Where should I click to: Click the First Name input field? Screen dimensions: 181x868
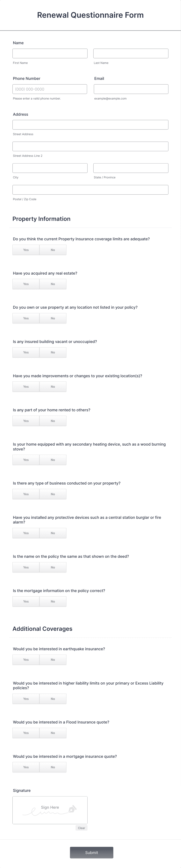click(50, 53)
